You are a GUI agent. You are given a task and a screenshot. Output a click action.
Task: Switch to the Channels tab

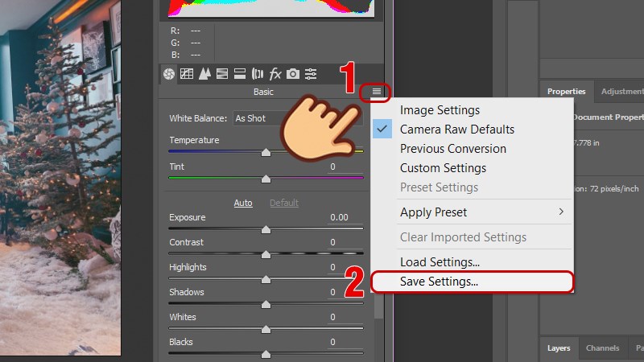602,348
